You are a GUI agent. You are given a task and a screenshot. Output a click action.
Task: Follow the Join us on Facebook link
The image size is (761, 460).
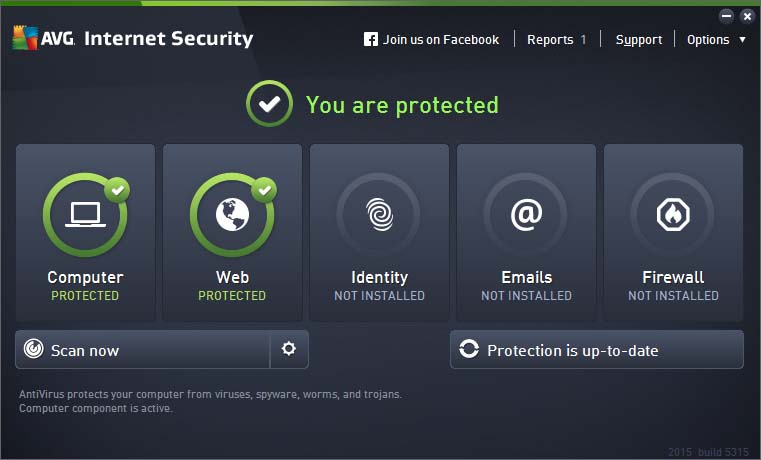tap(441, 40)
